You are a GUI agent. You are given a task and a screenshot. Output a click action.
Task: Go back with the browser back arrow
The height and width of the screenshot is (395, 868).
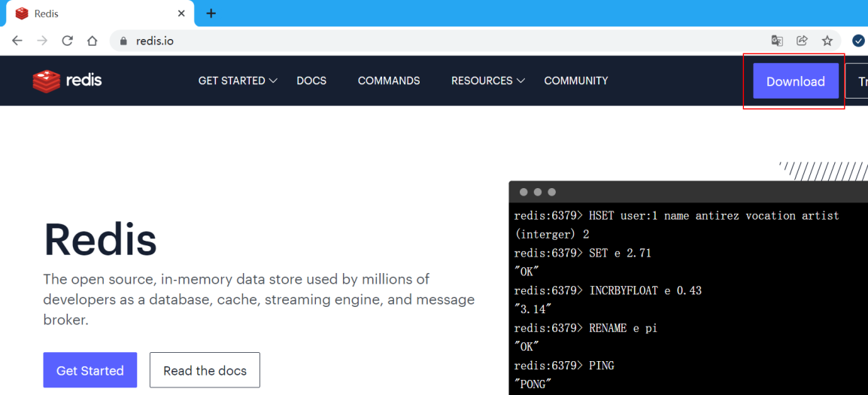17,41
